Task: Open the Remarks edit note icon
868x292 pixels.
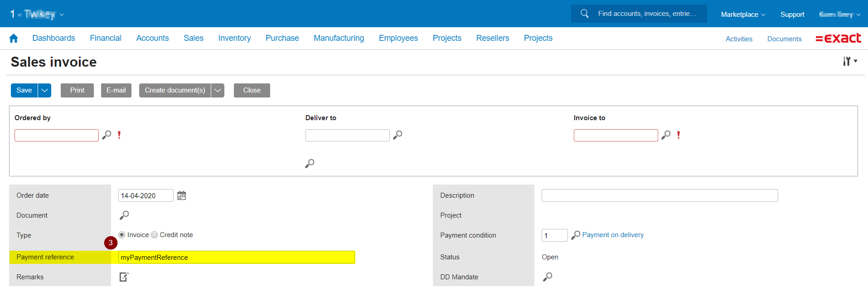Action: (124, 277)
